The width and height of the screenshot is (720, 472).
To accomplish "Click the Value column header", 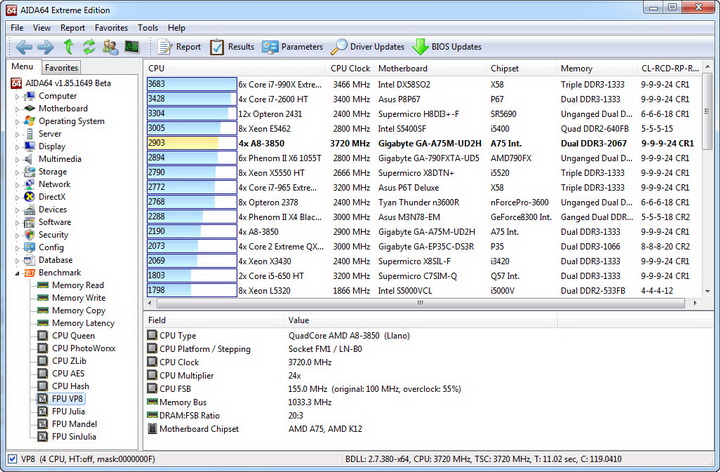I will pos(420,320).
